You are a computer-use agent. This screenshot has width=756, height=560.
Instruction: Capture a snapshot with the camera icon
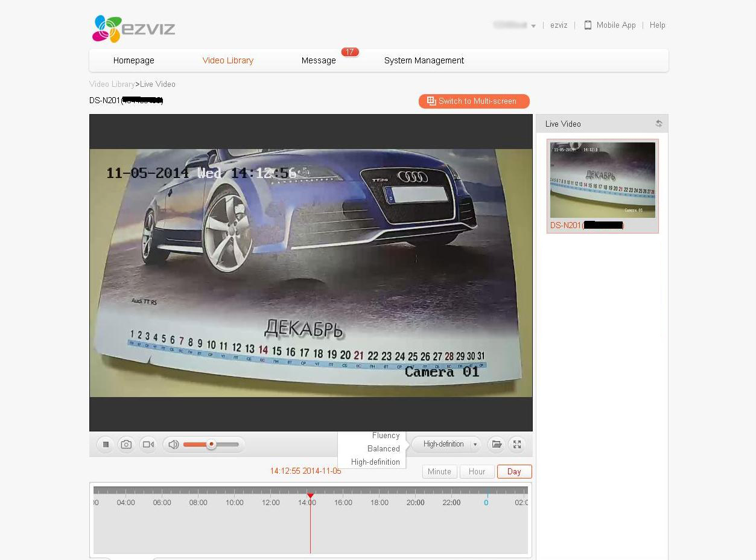(126, 445)
